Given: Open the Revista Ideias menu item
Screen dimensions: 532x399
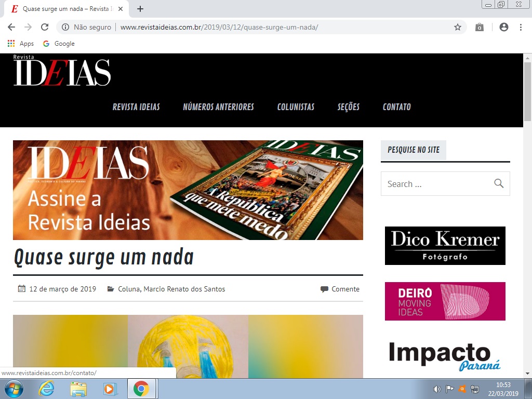Looking at the screenshot, I should click(136, 107).
